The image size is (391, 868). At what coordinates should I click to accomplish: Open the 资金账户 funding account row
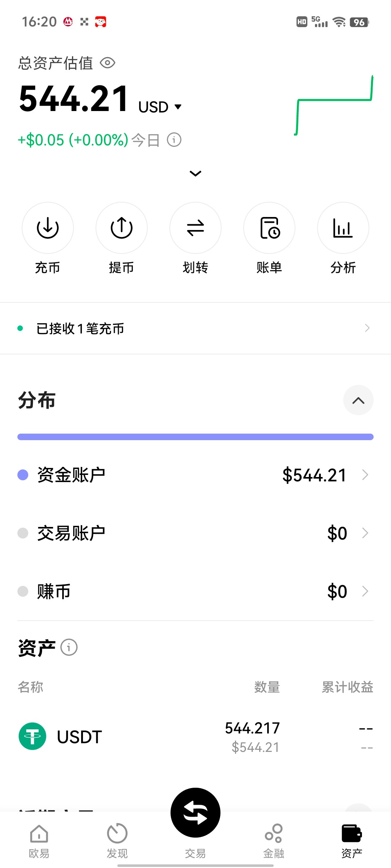[x=195, y=475]
